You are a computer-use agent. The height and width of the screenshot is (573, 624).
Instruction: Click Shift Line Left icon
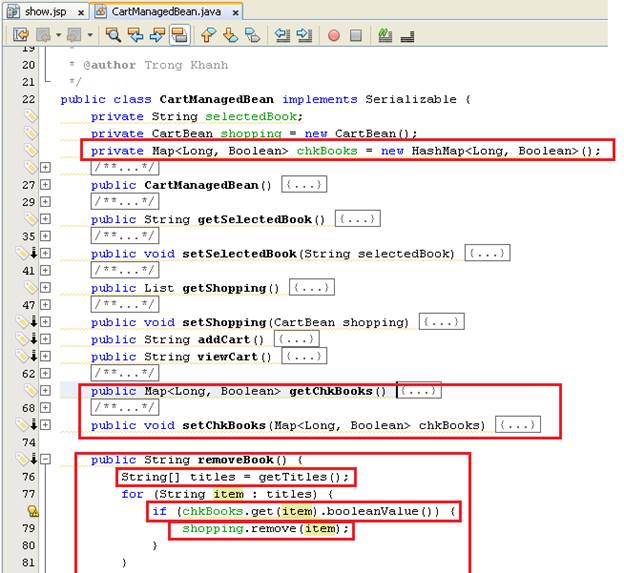282,35
